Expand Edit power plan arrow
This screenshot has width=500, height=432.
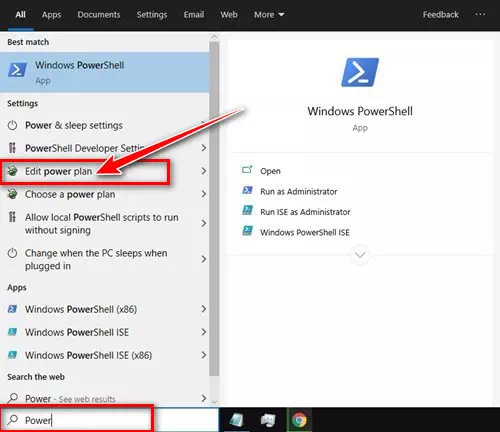coord(204,171)
